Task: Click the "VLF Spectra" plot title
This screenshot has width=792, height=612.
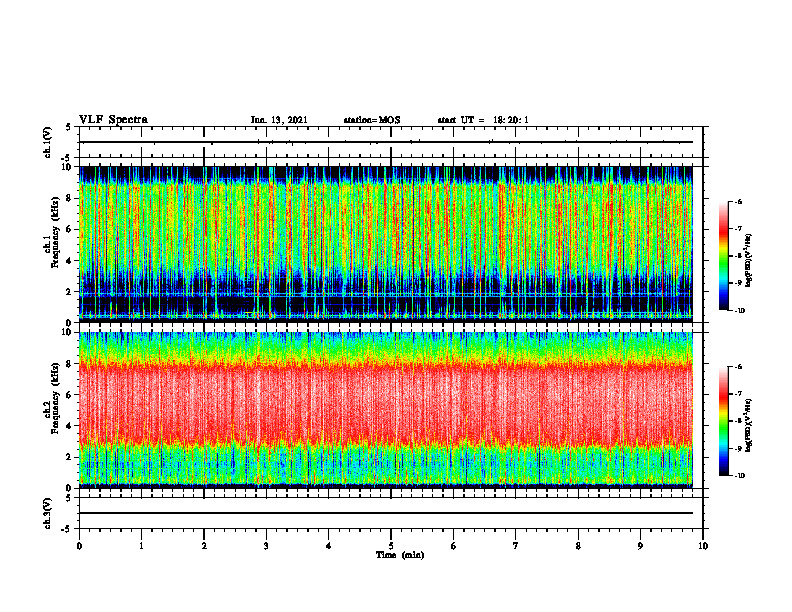Action: pyautogui.click(x=113, y=119)
